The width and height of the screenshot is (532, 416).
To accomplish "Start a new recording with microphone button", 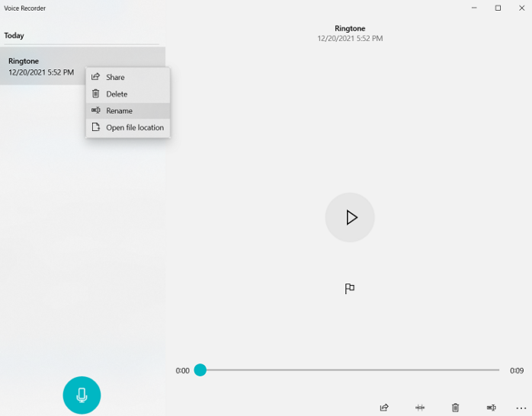I will (x=82, y=395).
